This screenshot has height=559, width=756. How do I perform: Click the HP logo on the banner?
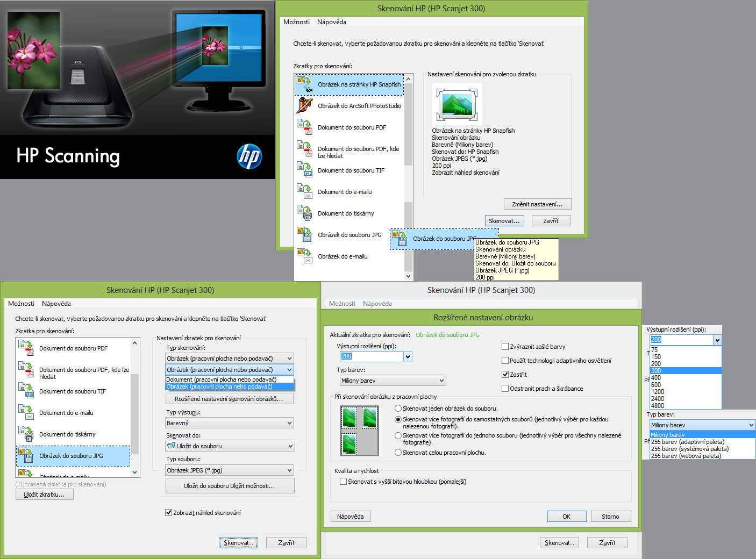click(249, 156)
